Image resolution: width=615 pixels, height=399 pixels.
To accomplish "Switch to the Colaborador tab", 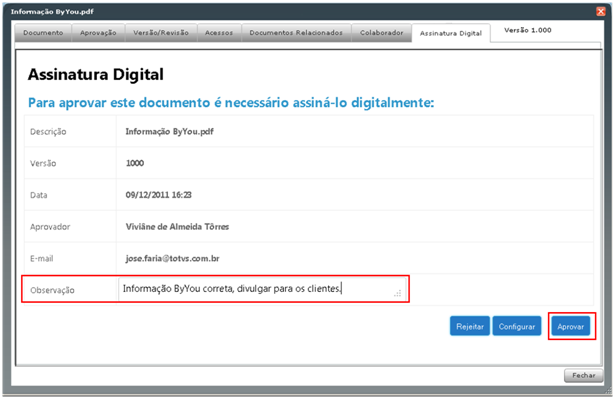I will pyautogui.click(x=382, y=33).
